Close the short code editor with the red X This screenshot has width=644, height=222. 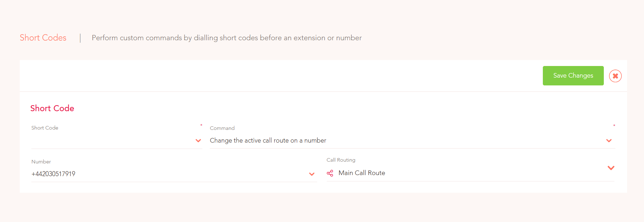point(615,76)
